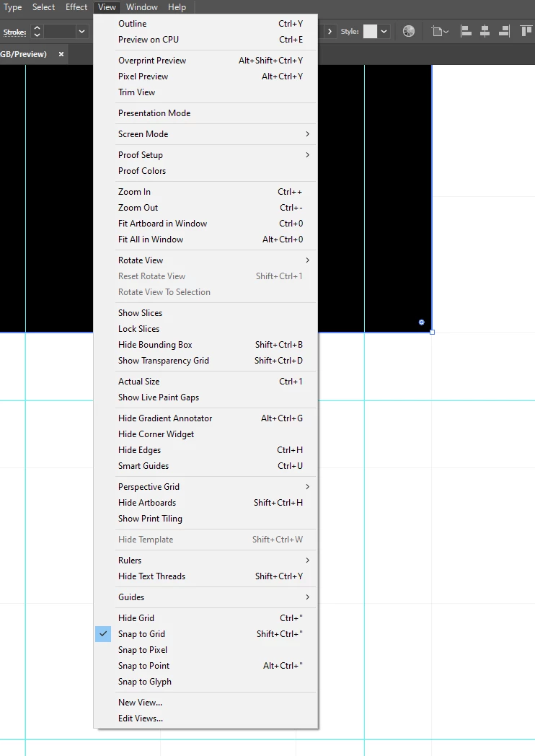Select Show Transparency Grid
This screenshot has width=535, height=756.
click(x=205, y=361)
